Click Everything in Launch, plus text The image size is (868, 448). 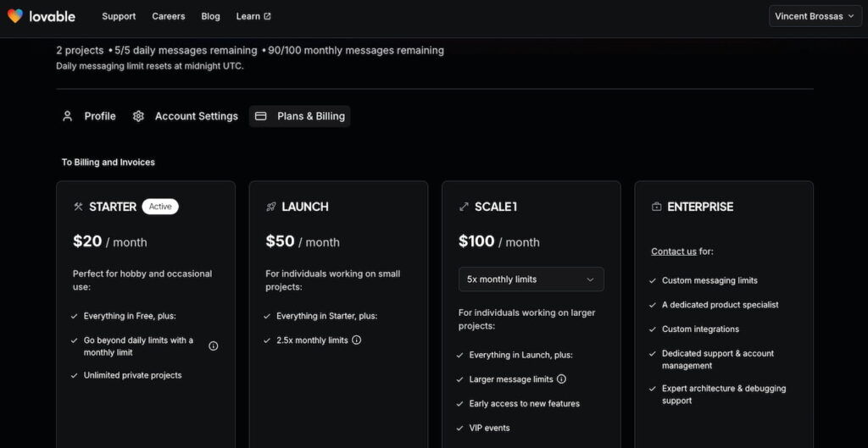(521, 355)
